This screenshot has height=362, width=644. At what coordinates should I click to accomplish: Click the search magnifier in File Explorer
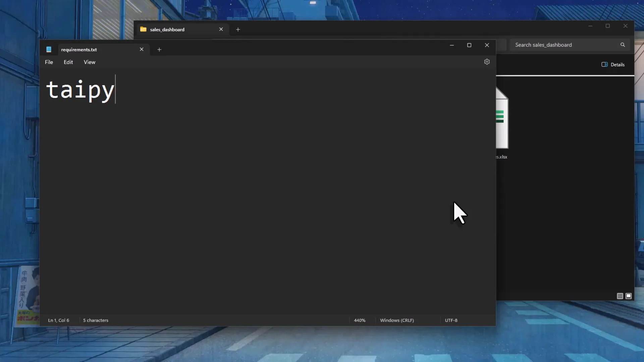coord(623,45)
